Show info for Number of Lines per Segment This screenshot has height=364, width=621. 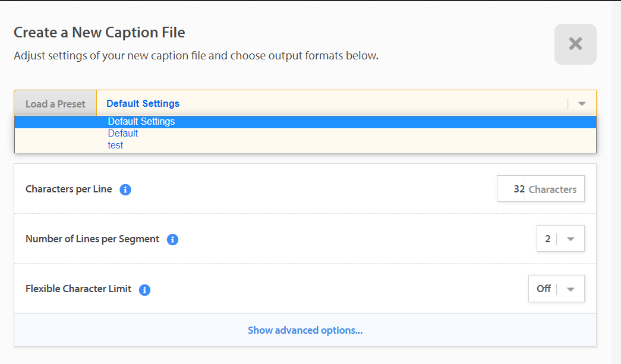(172, 239)
